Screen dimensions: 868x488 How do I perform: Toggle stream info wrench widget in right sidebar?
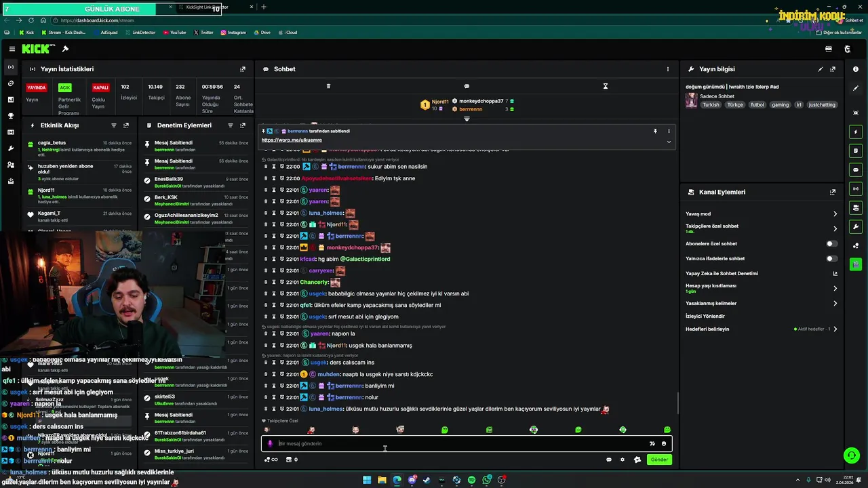point(856,226)
